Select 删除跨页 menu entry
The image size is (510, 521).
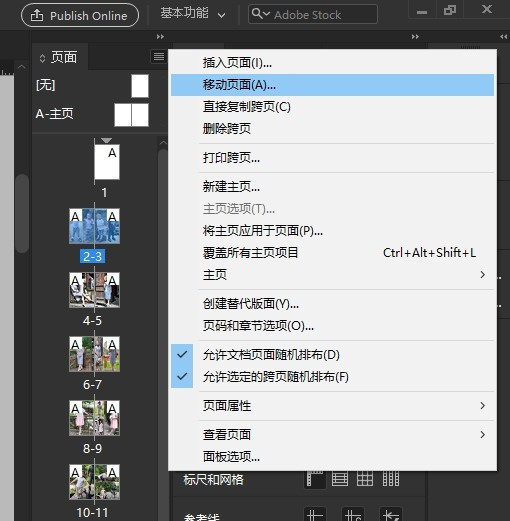coord(332,129)
